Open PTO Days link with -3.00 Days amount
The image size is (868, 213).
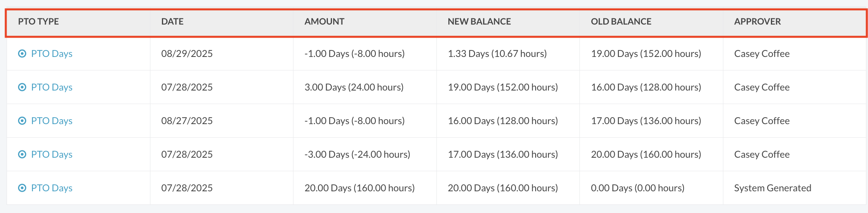coord(52,154)
